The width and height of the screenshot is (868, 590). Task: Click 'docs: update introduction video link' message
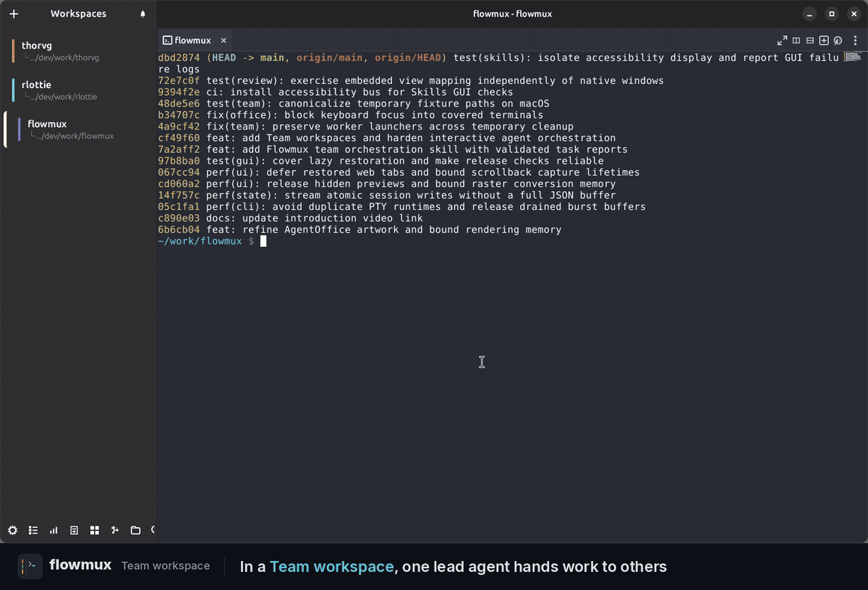click(x=315, y=219)
